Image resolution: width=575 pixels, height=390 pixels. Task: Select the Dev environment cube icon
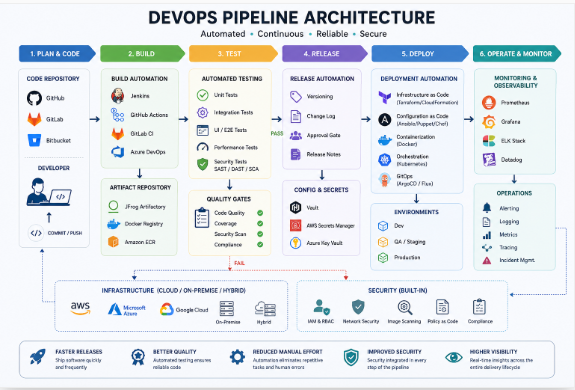(383, 226)
